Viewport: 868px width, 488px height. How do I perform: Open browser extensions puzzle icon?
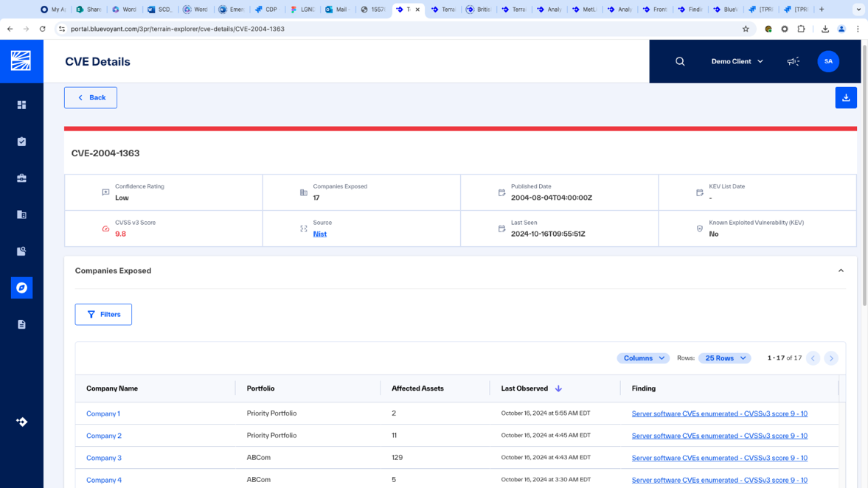click(x=801, y=29)
